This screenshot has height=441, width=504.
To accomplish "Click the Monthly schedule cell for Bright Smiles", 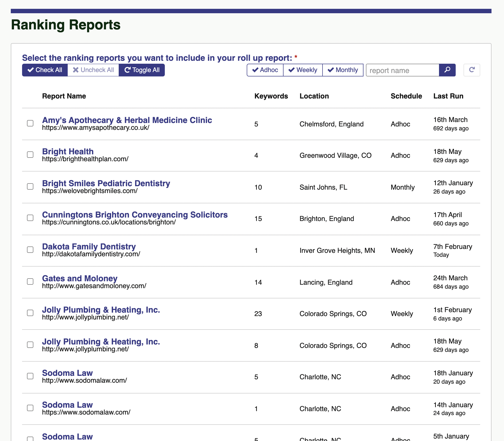I will (402, 187).
